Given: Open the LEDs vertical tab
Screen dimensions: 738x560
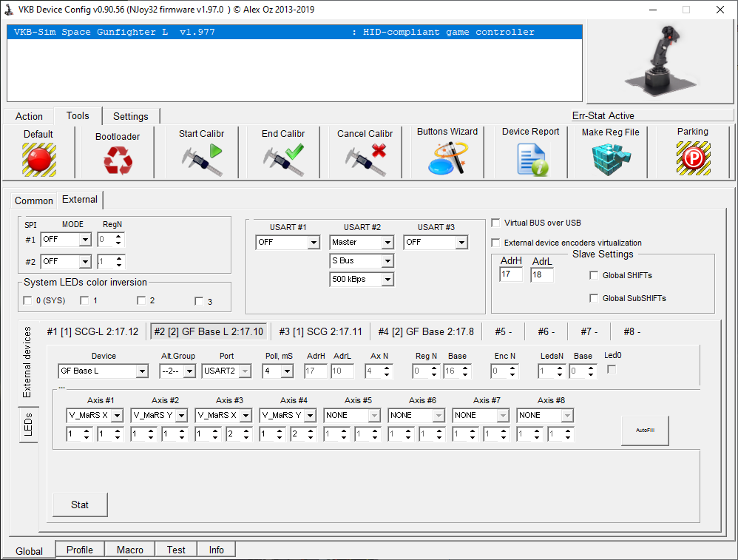Looking at the screenshot, I should (28, 425).
